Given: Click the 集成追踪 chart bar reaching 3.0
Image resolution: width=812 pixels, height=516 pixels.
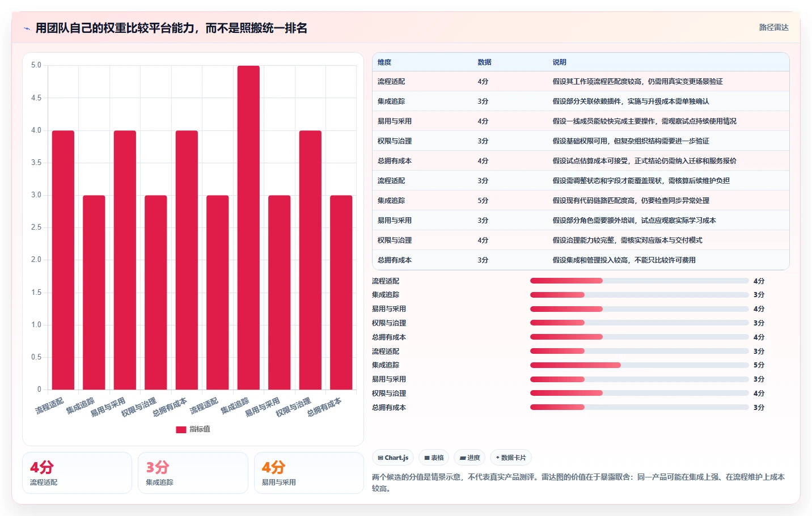Looking at the screenshot, I should tap(94, 293).
